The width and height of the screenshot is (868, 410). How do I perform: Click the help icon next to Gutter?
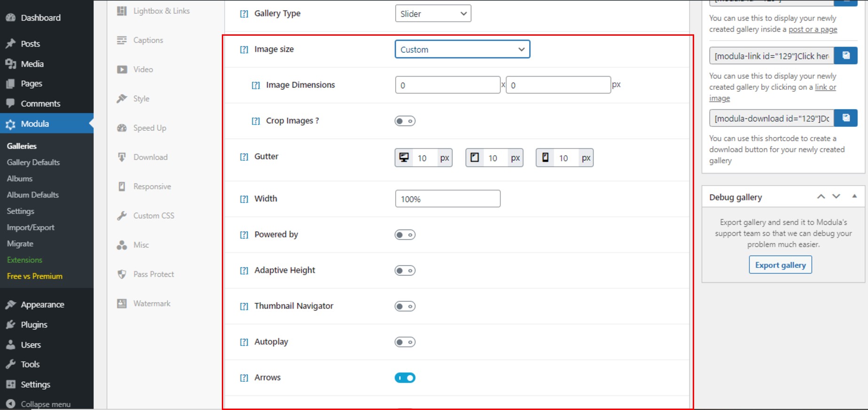pyautogui.click(x=244, y=157)
